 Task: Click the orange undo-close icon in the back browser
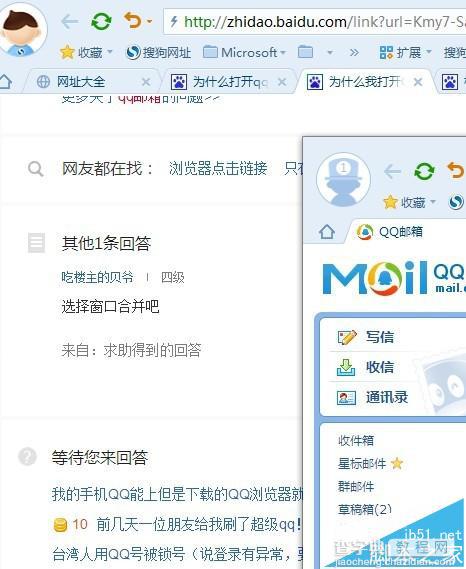[x=132, y=20]
